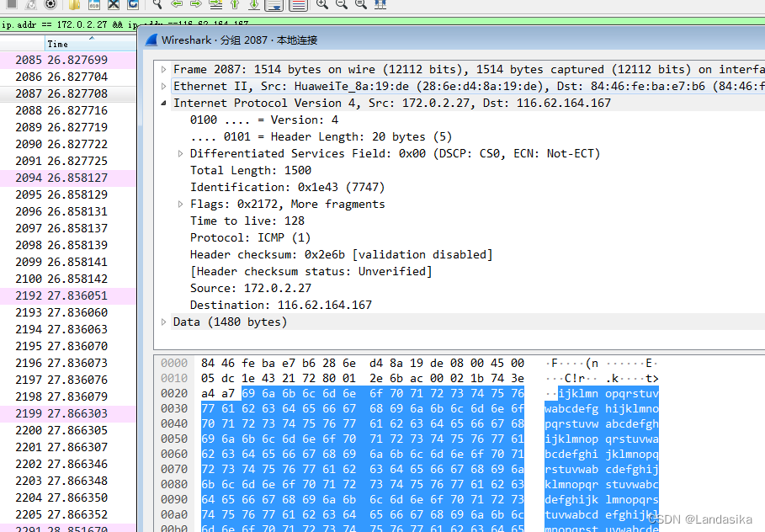The image size is (765, 532).
Task: Select packet 2195 in the list
Action: (68, 346)
